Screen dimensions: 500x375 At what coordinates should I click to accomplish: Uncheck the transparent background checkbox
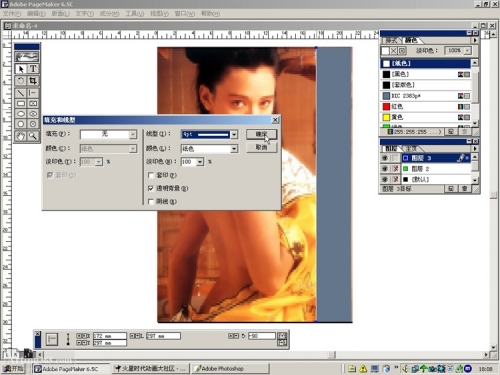pyautogui.click(x=151, y=188)
